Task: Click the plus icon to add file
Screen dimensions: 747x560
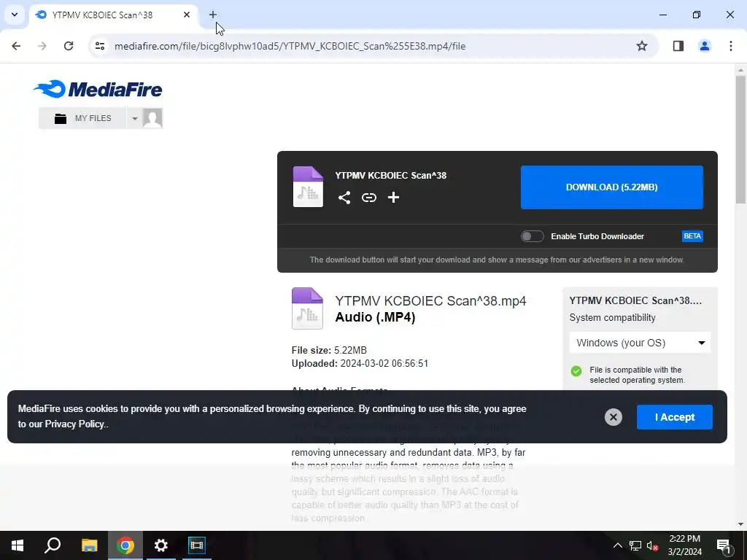Action: 393,197
